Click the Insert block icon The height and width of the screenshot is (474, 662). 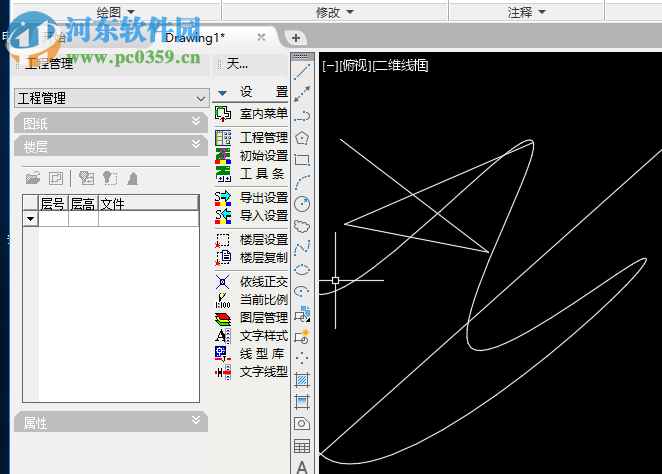click(302, 314)
